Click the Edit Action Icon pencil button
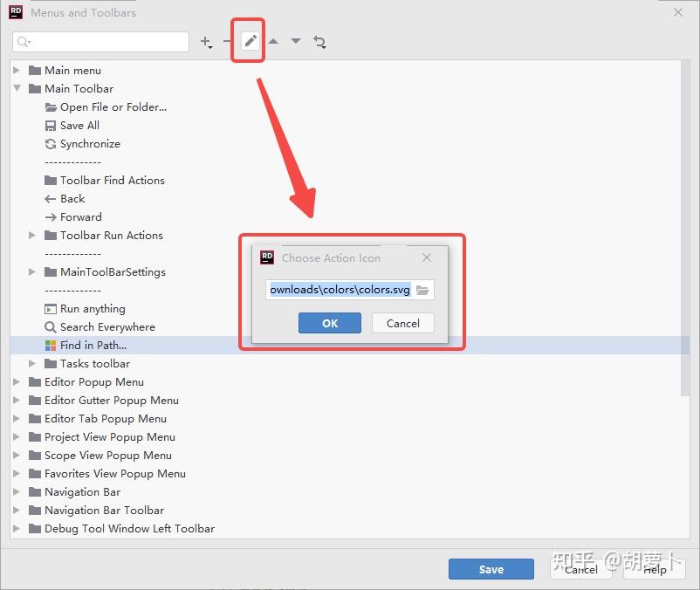 [x=250, y=42]
